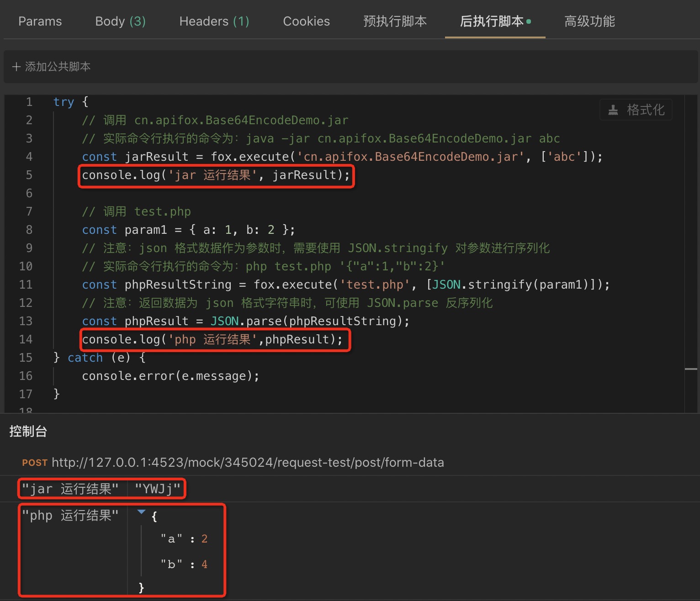Click the "a" key in php result

click(171, 539)
